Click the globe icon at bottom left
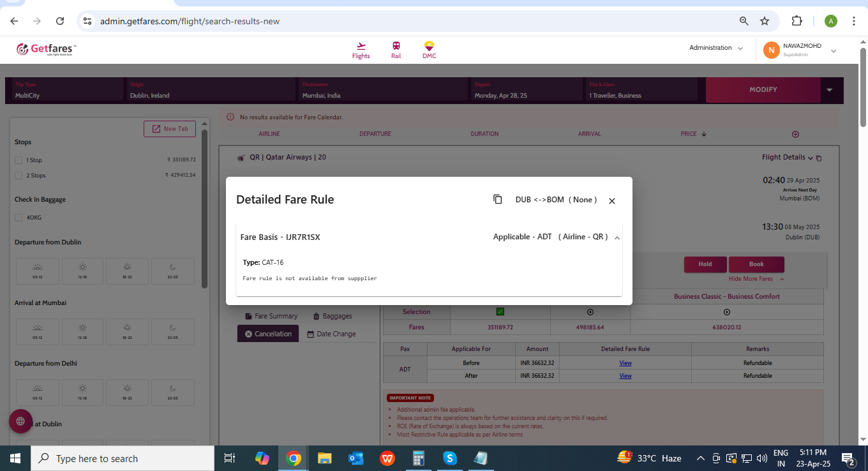This screenshot has height=471, width=868. tap(20, 421)
